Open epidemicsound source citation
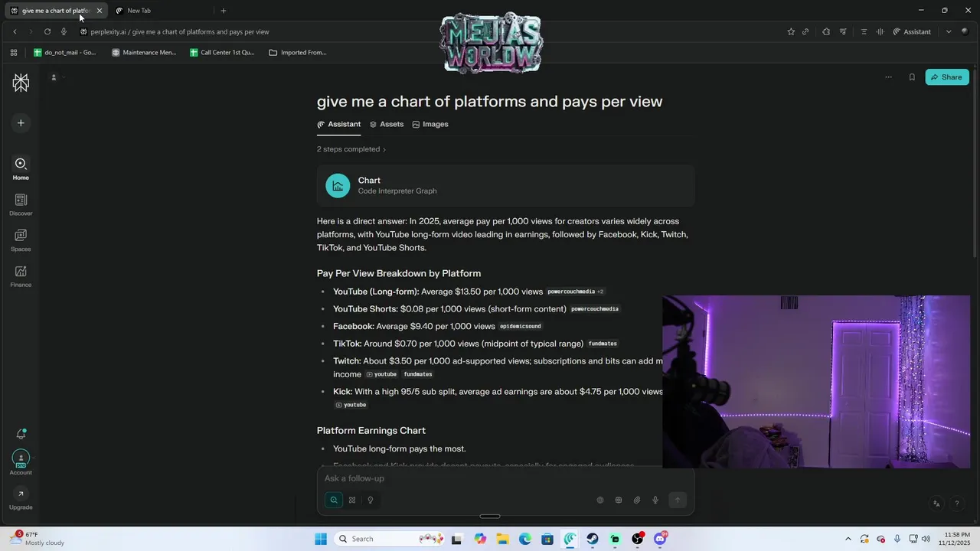Image resolution: width=980 pixels, height=551 pixels. (x=521, y=327)
